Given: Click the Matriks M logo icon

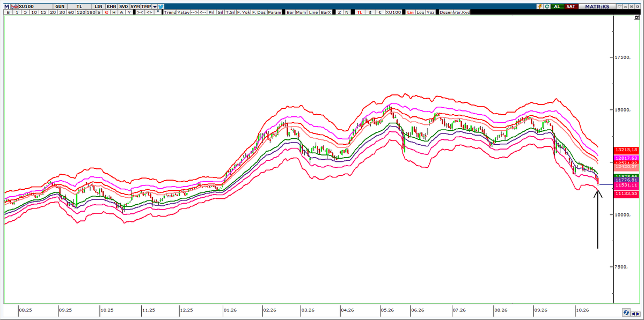Looking at the screenshot, I should pyautogui.click(x=6, y=6).
